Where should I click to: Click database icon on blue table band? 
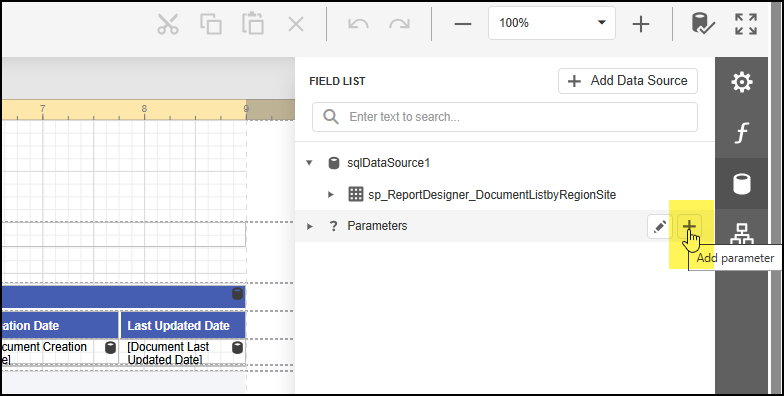click(238, 294)
